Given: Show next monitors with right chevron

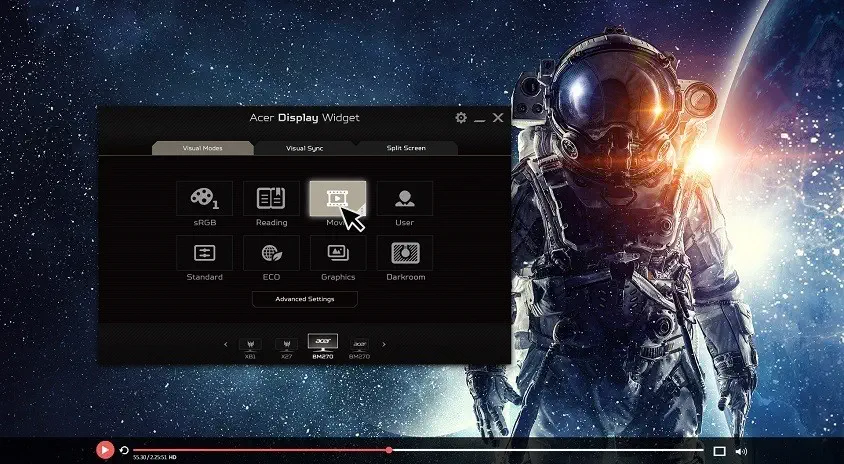Looking at the screenshot, I should click(x=384, y=345).
